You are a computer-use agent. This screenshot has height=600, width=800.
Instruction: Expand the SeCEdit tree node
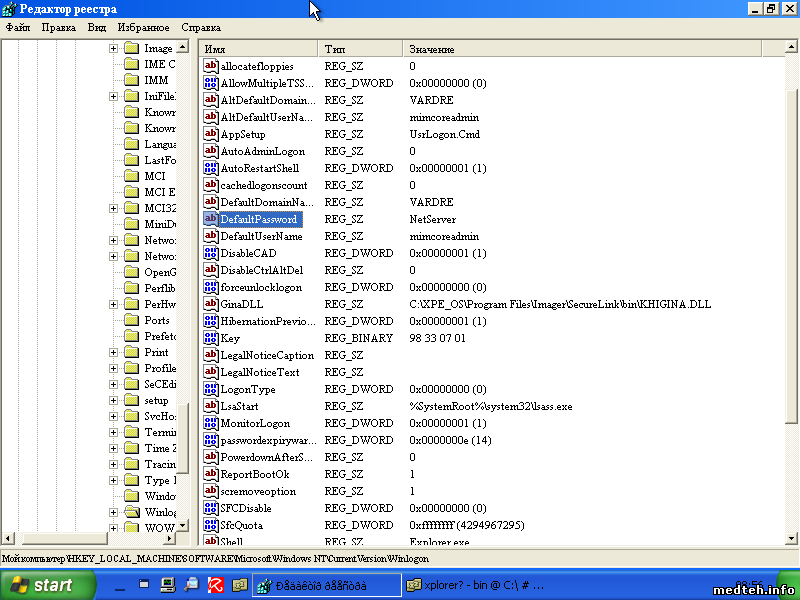[x=113, y=384]
